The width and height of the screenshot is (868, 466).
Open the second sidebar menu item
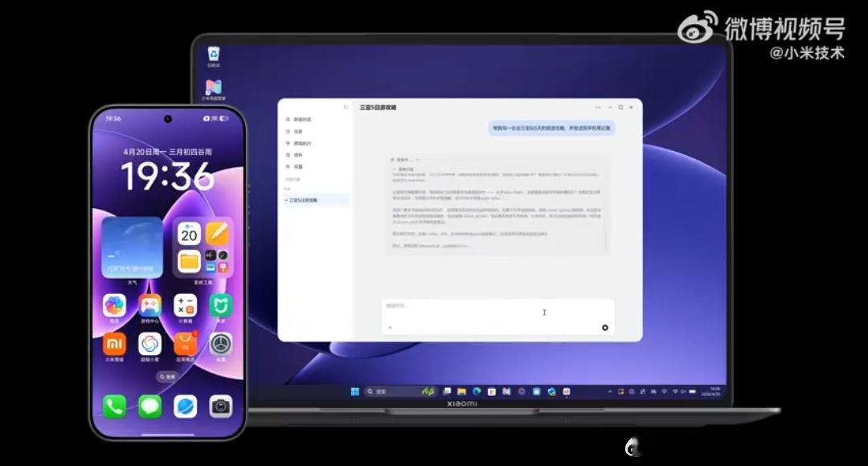coord(294,132)
